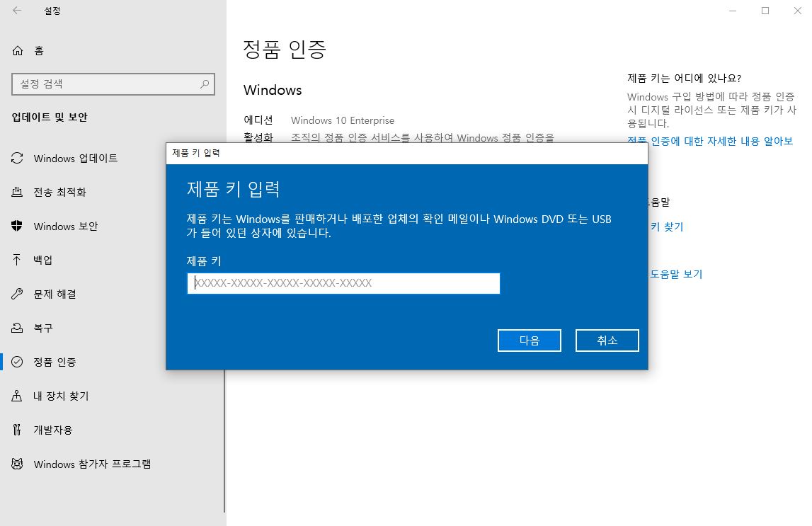Click the 키 찾기 help link
The image size is (812, 526).
coord(667,227)
